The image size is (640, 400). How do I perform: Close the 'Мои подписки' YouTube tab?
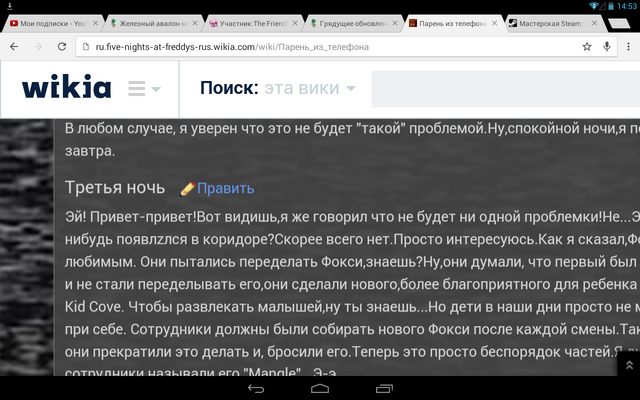95,23
